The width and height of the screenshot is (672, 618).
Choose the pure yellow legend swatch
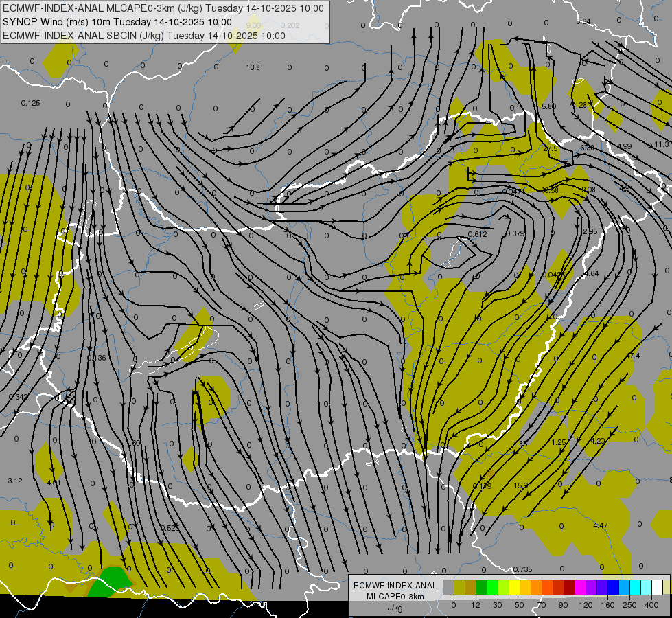pos(514,588)
